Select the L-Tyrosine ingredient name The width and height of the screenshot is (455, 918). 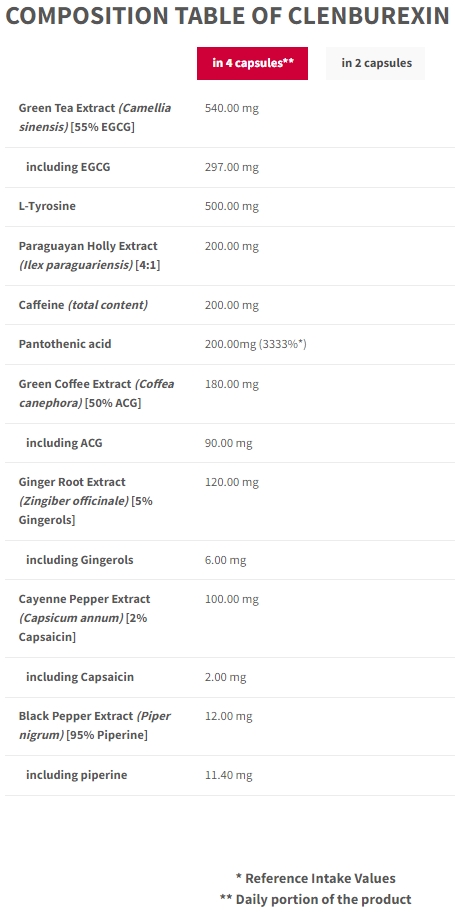47,206
